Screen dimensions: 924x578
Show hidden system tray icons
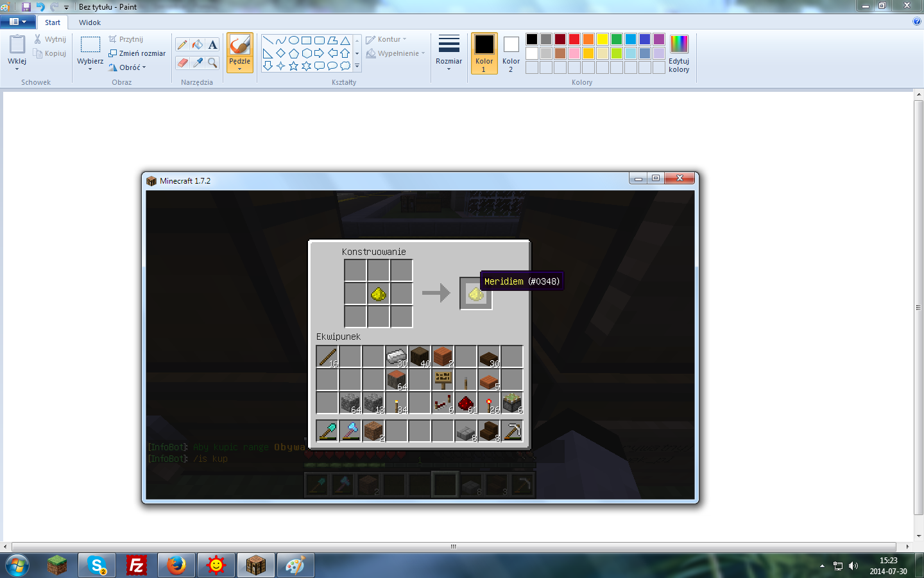(x=822, y=566)
